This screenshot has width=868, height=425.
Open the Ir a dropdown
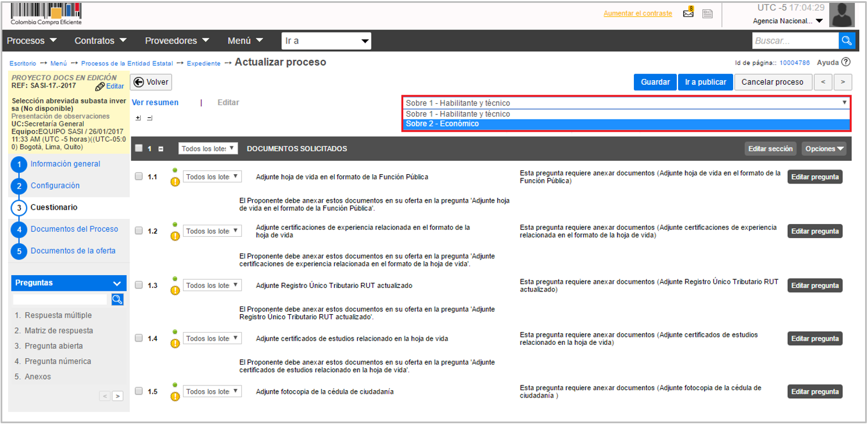click(x=327, y=41)
